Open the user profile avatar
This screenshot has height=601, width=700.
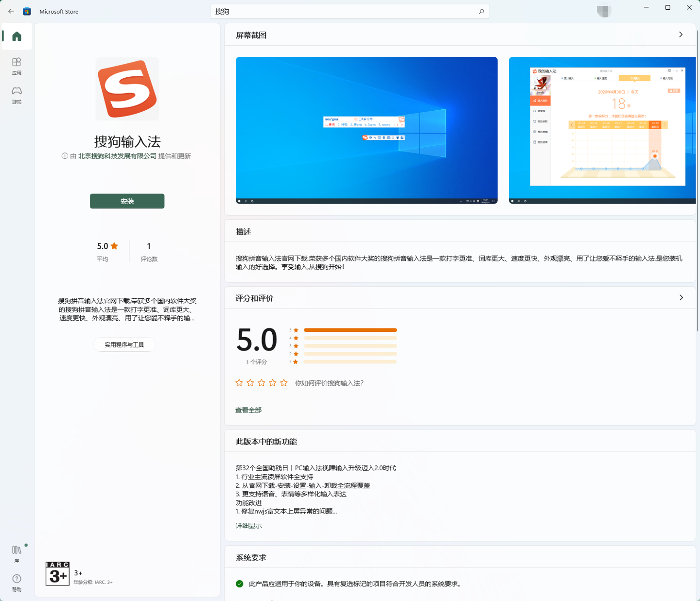pos(604,11)
